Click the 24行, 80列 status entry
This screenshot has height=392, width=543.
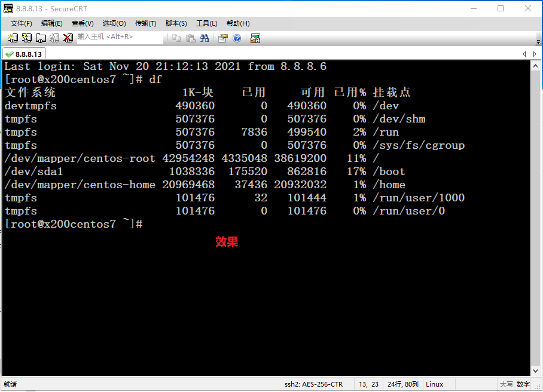point(402,384)
